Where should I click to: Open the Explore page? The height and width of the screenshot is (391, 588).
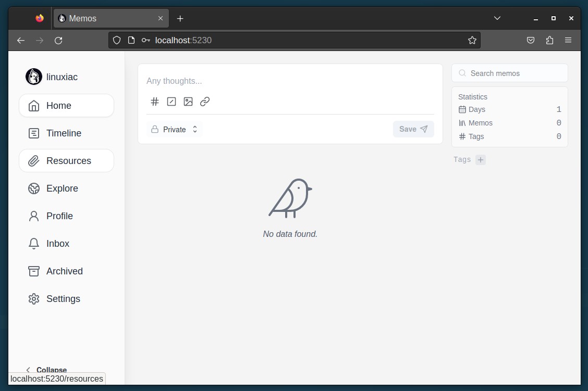66,188
